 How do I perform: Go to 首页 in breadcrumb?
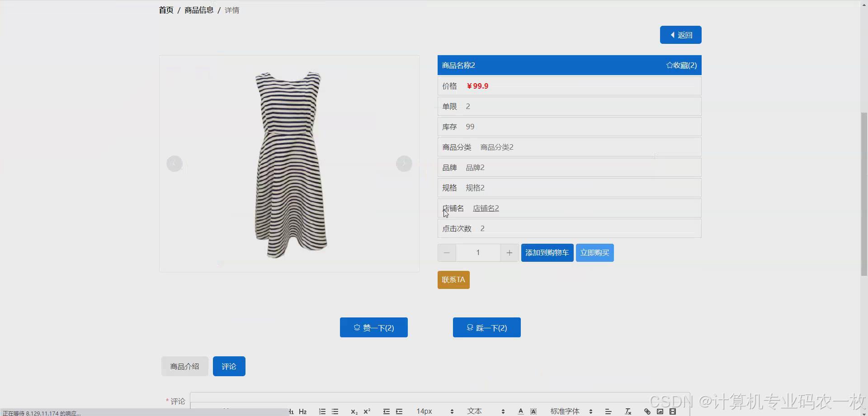166,10
